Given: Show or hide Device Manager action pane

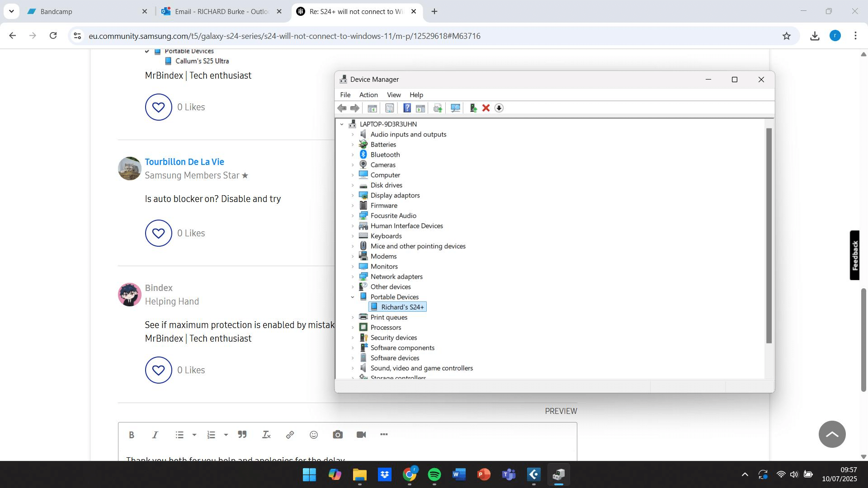Looking at the screenshot, I should [420, 108].
